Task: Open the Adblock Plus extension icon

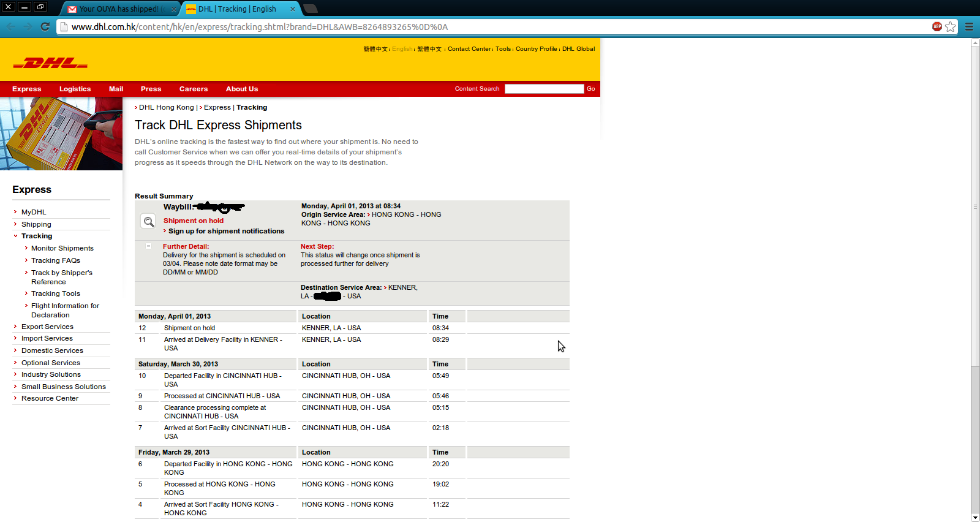Action: [x=937, y=26]
